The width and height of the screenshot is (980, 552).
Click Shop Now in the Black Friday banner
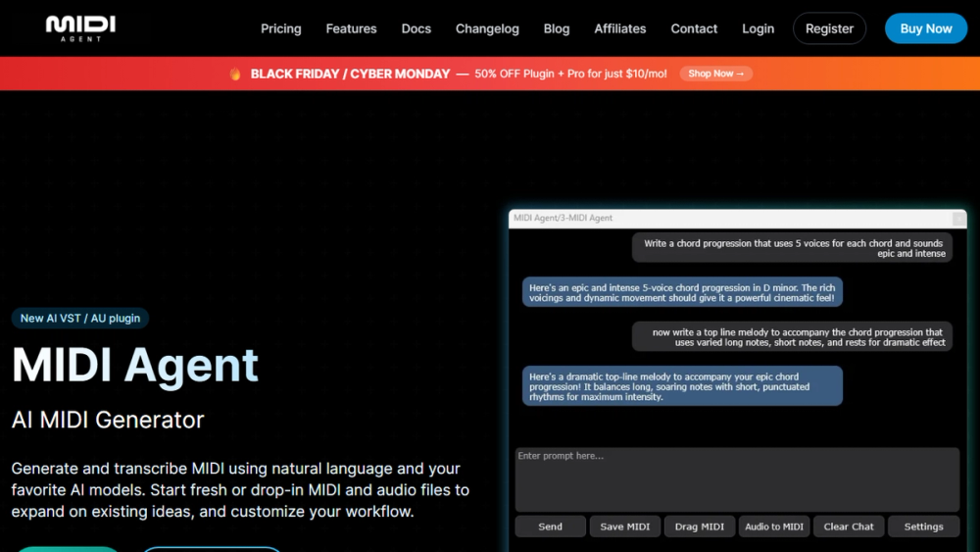pos(715,74)
